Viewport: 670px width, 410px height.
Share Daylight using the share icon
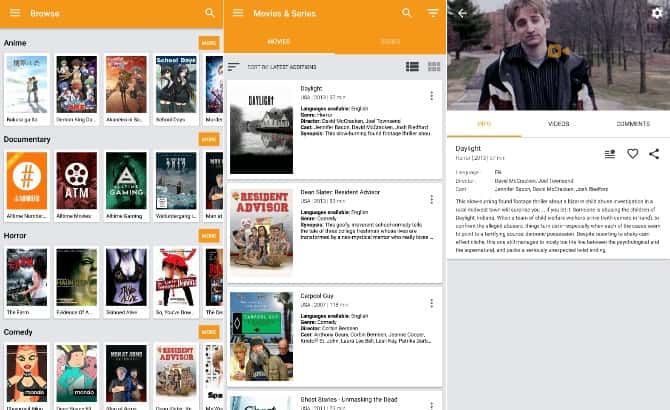654,154
